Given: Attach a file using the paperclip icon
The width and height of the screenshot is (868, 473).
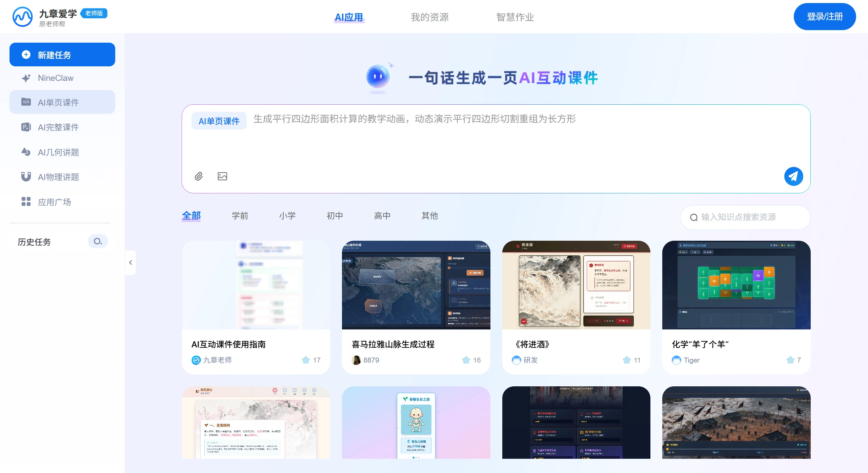Looking at the screenshot, I should tap(199, 176).
